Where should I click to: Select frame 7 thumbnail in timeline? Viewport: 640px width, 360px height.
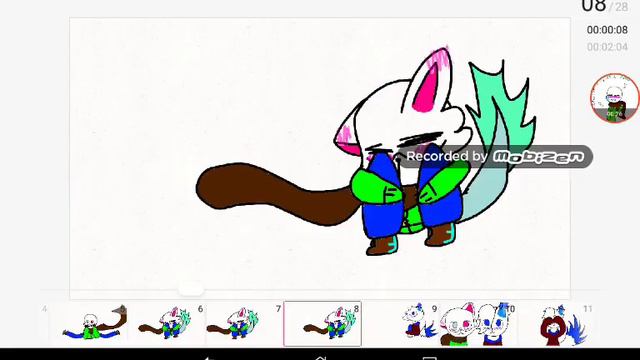click(244, 324)
